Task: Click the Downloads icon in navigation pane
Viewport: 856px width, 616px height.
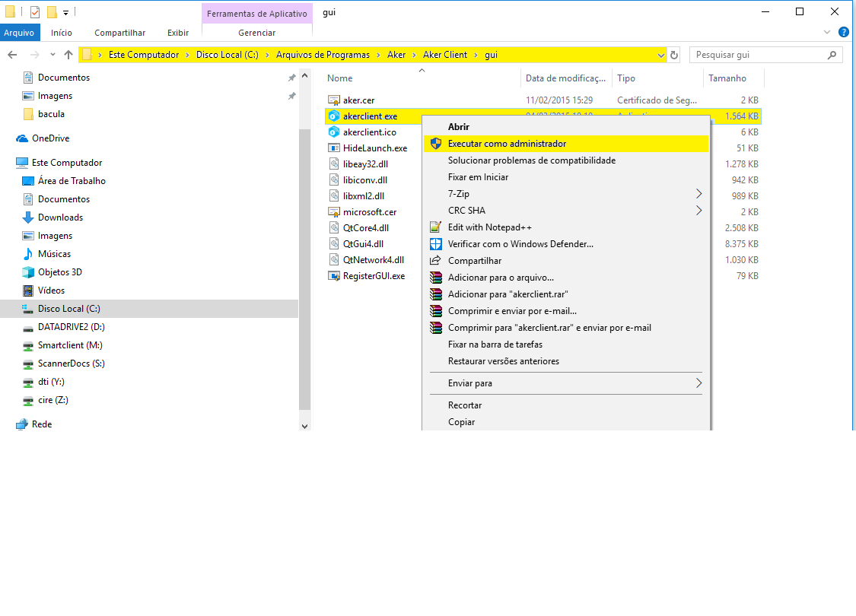Action: (x=28, y=218)
